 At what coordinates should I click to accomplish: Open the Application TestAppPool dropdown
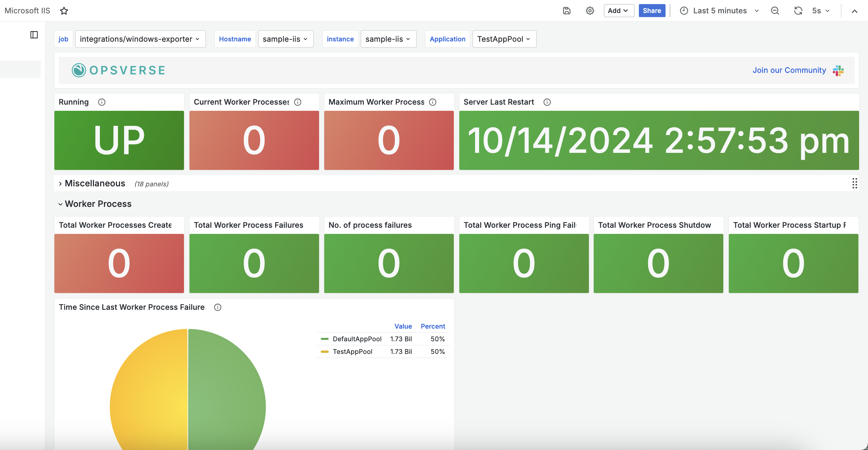[504, 39]
